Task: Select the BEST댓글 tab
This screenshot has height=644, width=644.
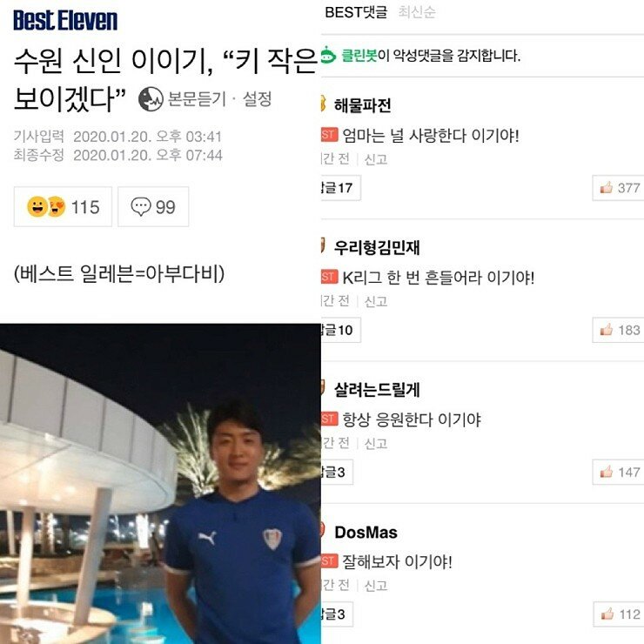Action: coord(356,12)
